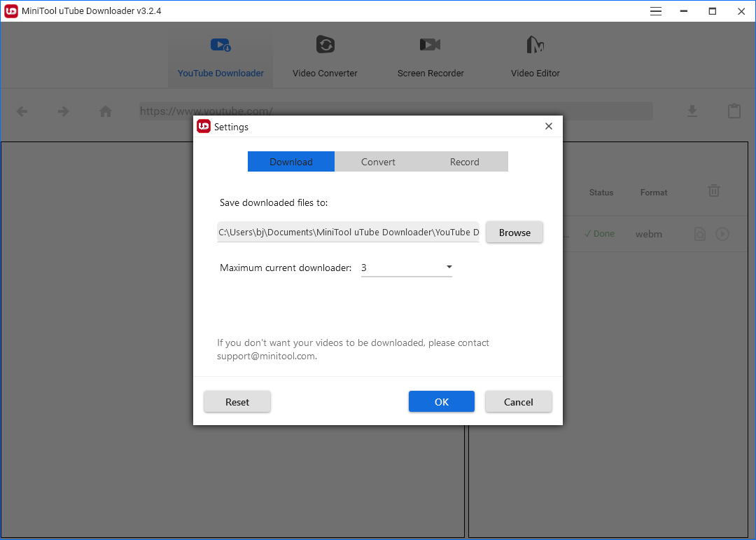Click the home icon in navigation bar

click(106, 111)
